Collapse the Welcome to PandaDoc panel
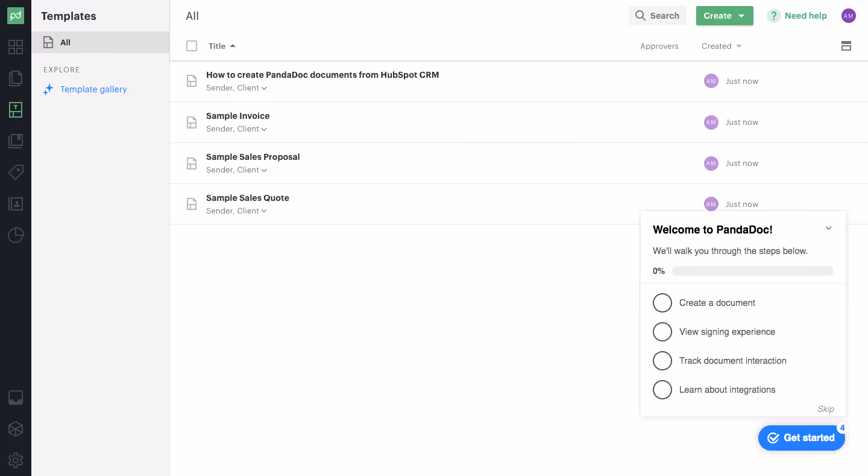The width and height of the screenshot is (868, 476). pyautogui.click(x=829, y=229)
